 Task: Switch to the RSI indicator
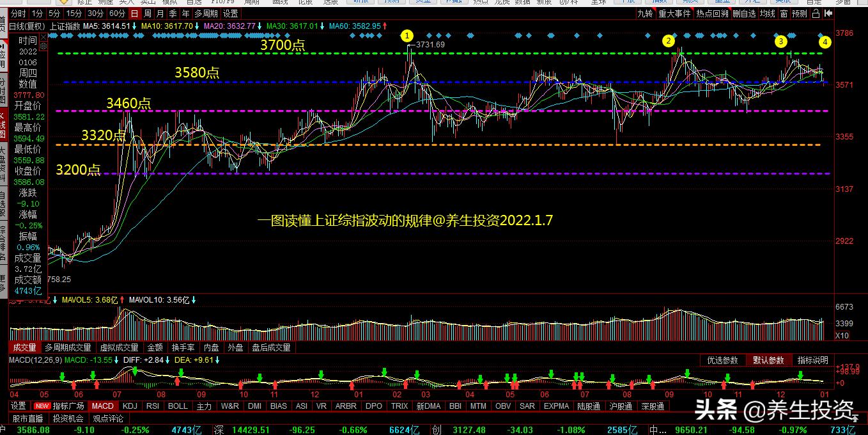pos(153,406)
